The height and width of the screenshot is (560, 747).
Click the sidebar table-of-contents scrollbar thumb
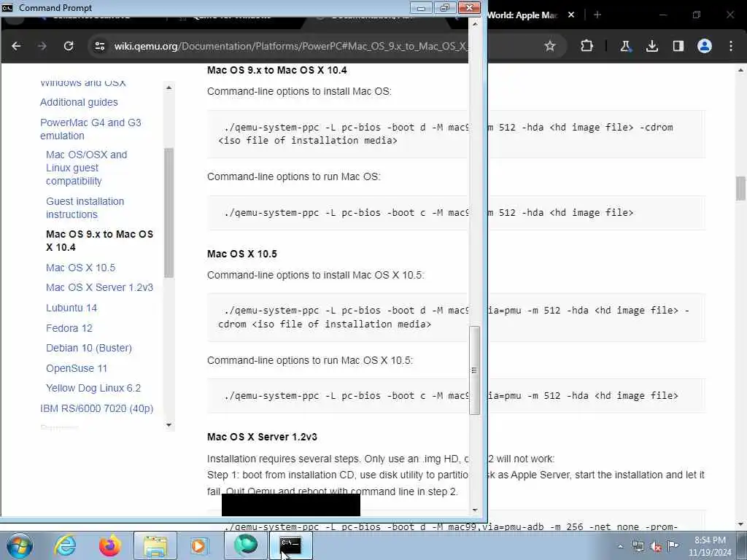(169, 212)
